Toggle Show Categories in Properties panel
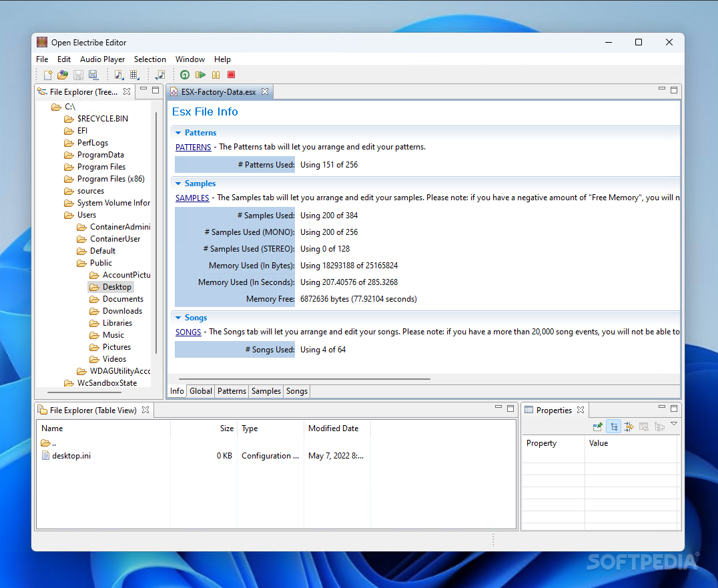 (x=614, y=426)
